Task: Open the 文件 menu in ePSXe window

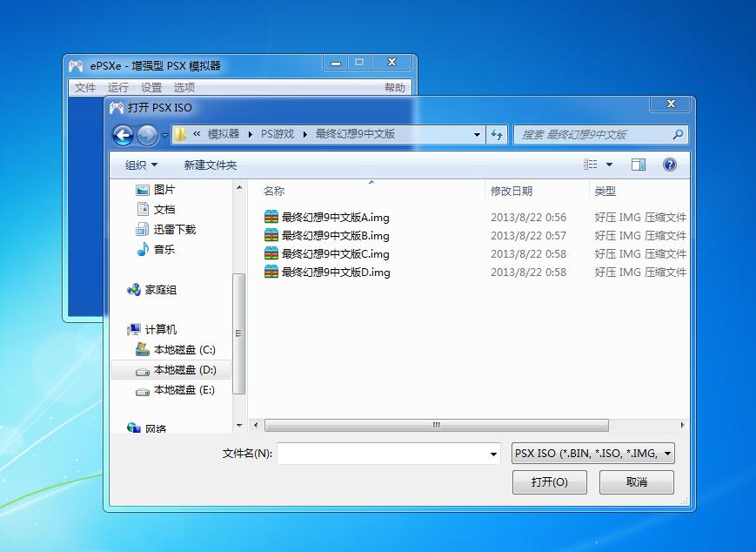Action: (x=85, y=87)
